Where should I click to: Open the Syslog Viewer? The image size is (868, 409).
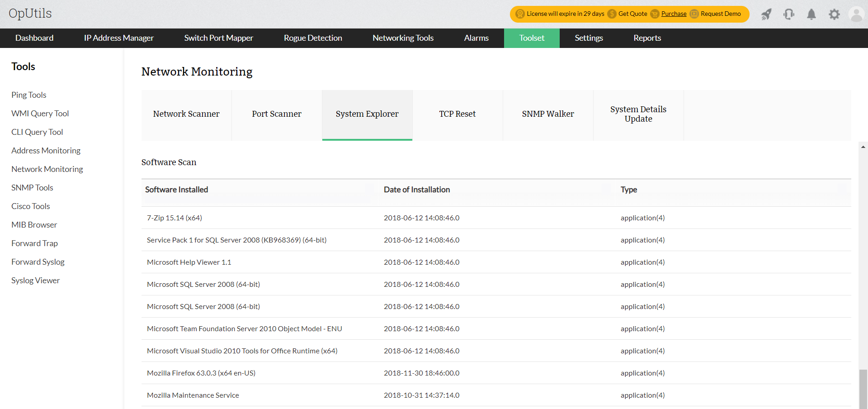tap(36, 281)
